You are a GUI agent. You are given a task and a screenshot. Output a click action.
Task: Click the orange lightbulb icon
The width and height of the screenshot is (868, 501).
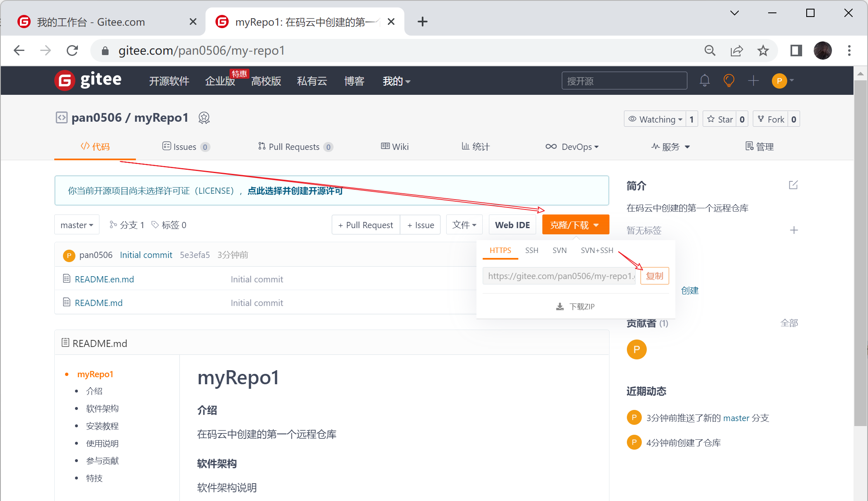point(729,80)
